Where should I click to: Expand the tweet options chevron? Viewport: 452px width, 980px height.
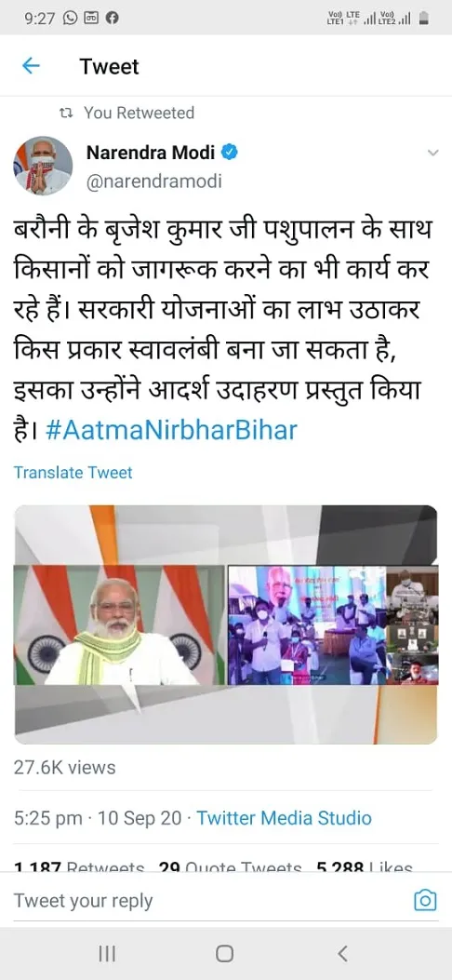[432, 153]
